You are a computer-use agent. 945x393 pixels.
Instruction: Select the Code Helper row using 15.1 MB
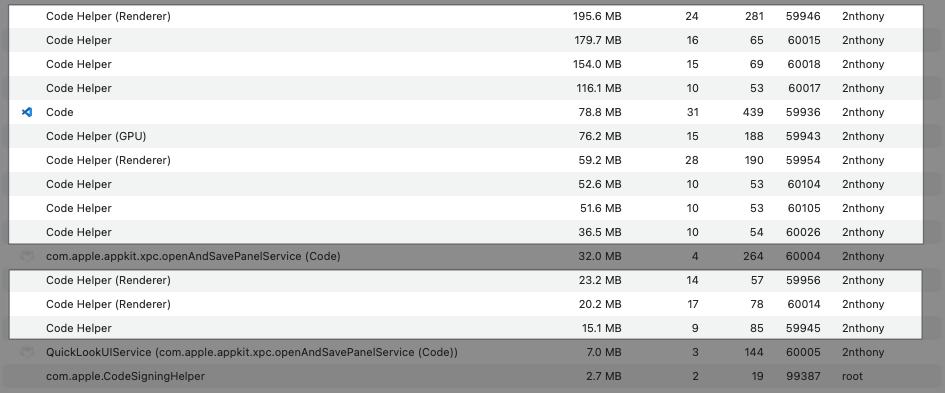[x=466, y=328]
